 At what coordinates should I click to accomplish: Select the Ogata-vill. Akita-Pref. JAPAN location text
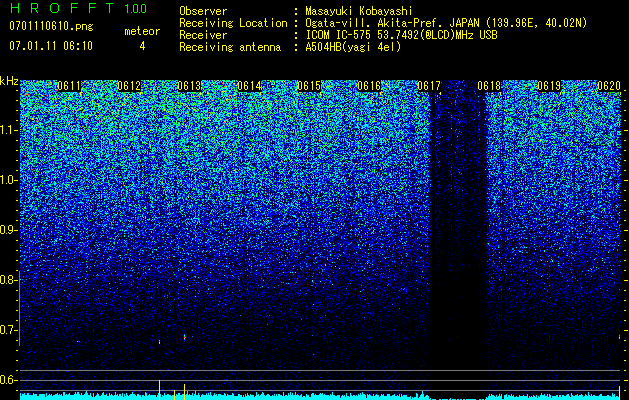tap(446, 23)
